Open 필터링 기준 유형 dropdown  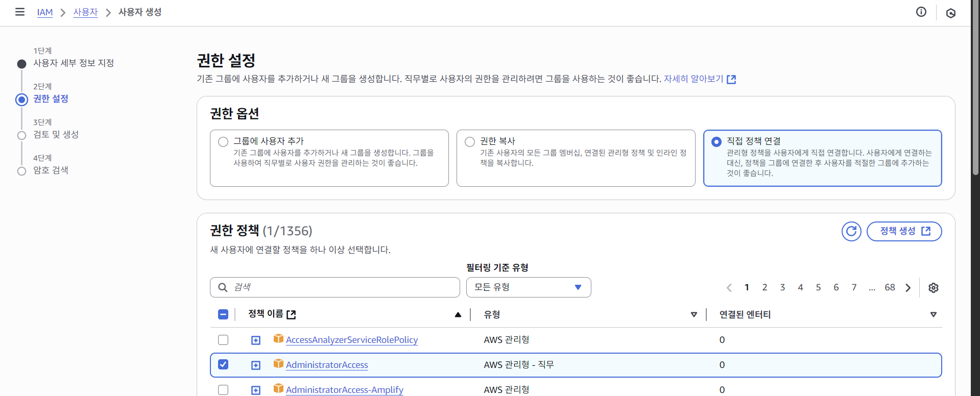(x=529, y=287)
